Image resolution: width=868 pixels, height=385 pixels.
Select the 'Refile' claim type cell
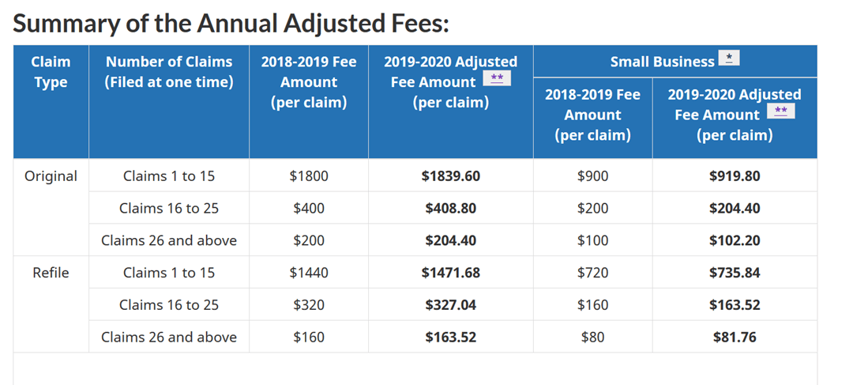pos(51,273)
